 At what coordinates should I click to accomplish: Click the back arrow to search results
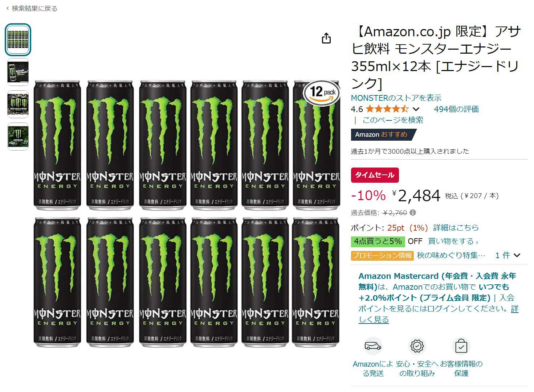click(8, 9)
